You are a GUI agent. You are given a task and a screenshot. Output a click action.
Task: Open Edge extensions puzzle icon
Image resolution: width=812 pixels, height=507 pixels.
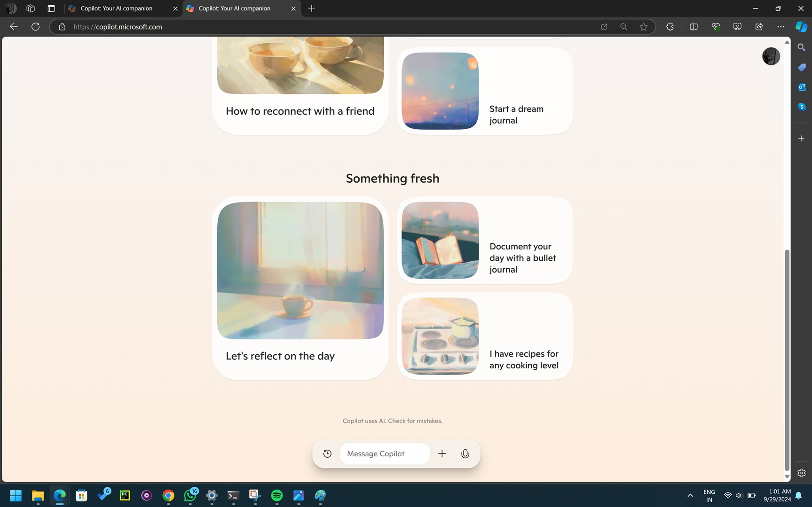point(670,27)
